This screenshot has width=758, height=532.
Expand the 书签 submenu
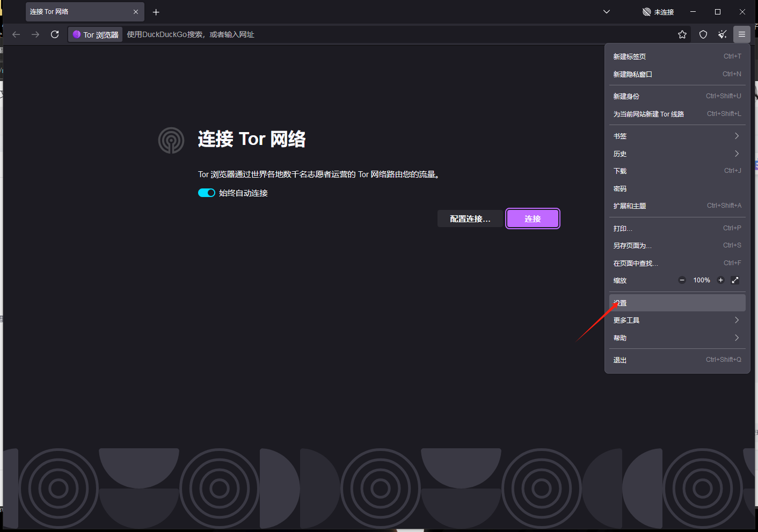(677, 136)
